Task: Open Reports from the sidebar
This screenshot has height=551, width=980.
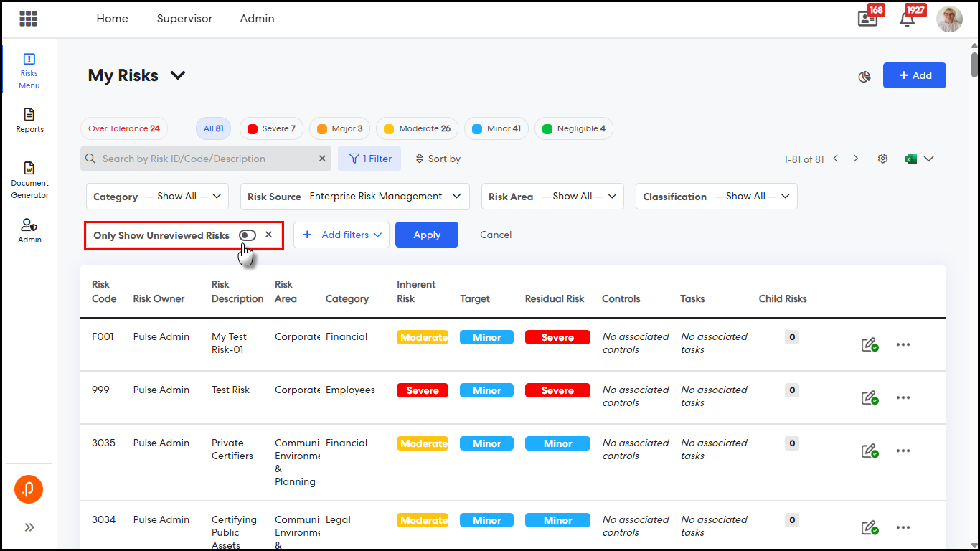Action: 29,121
